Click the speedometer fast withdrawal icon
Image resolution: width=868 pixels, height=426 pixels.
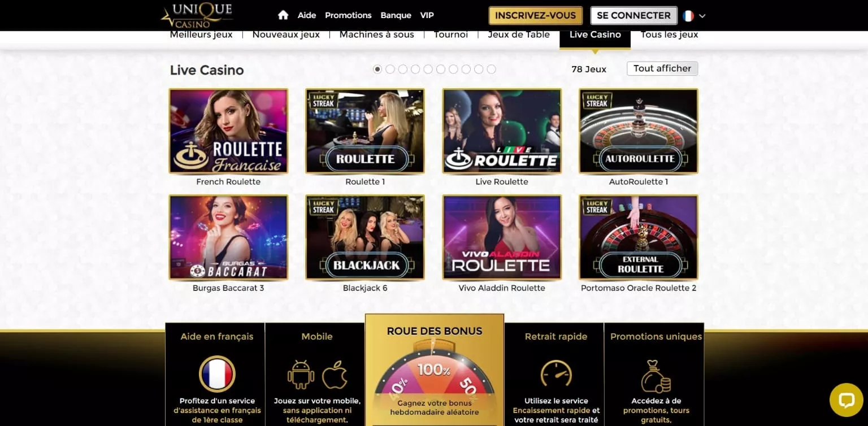(556, 374)
